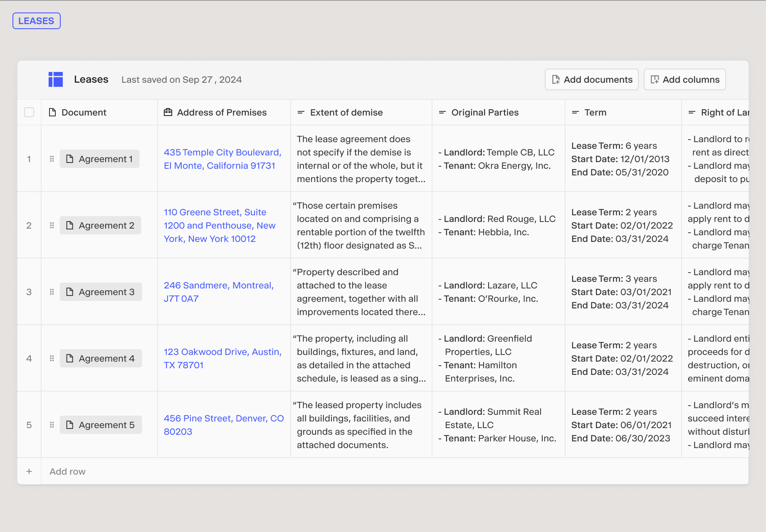Click the LEASES tag at top
This screenshot has width=766, height=532.
[x=37, y=21]
